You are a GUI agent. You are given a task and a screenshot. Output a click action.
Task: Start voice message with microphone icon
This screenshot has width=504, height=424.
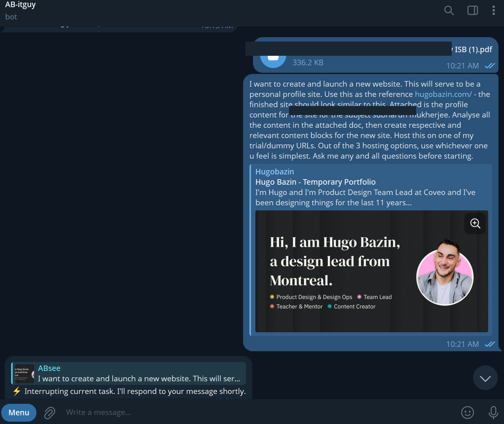493,413
